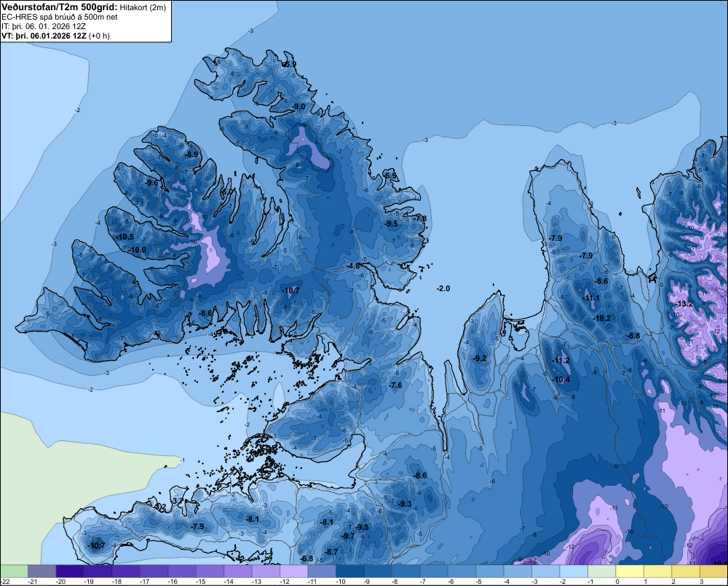The image size is (728, 586).
Task: Click the 3 legend scale label
Action: click(x=702, y=582)
